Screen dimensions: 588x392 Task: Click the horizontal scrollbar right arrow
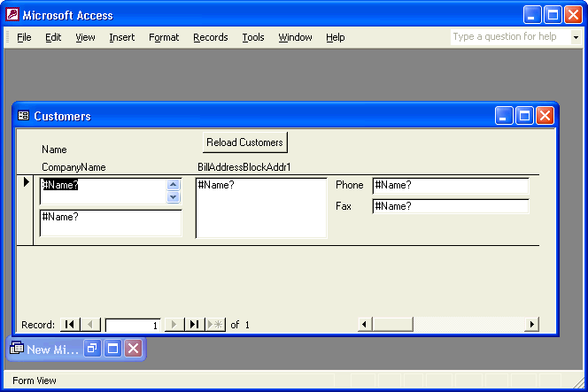coord(531,324)
